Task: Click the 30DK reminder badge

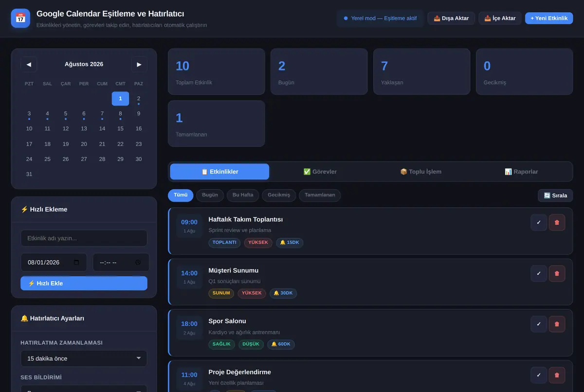Action: [x=283, y=293]
